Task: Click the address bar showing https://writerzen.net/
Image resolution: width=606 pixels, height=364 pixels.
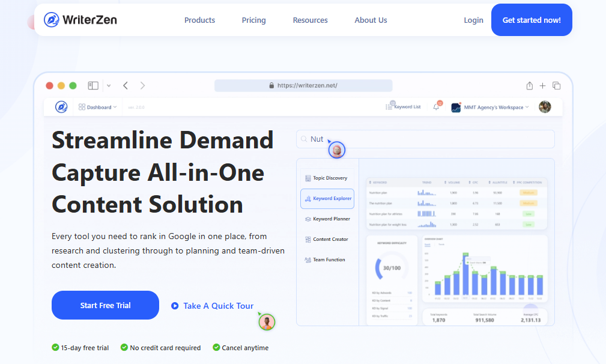Action: [303, 85]
